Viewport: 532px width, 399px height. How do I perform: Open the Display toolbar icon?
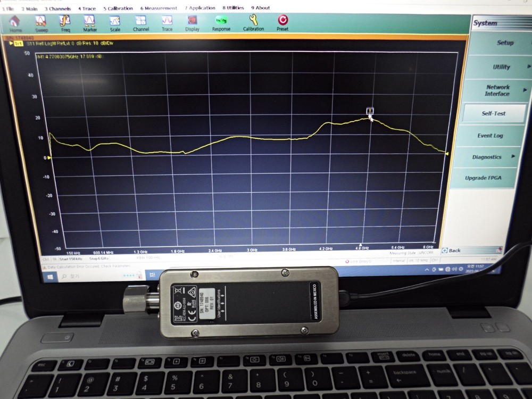(x=192, y=24)
